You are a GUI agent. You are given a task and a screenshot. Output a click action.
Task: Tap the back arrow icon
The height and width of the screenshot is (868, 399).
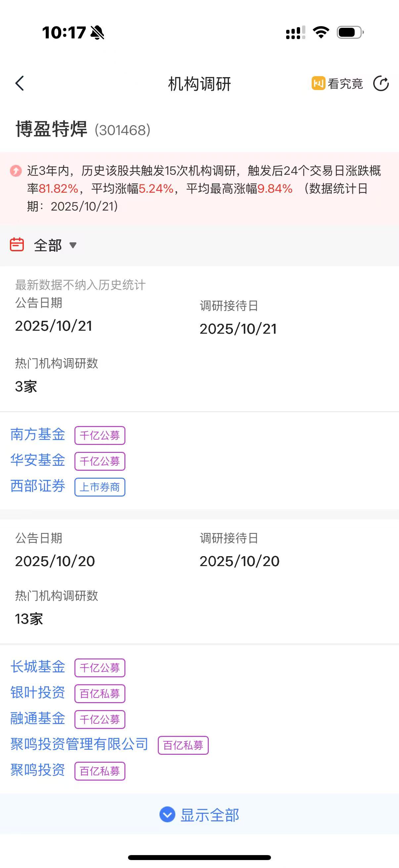[x=20, y=83]
